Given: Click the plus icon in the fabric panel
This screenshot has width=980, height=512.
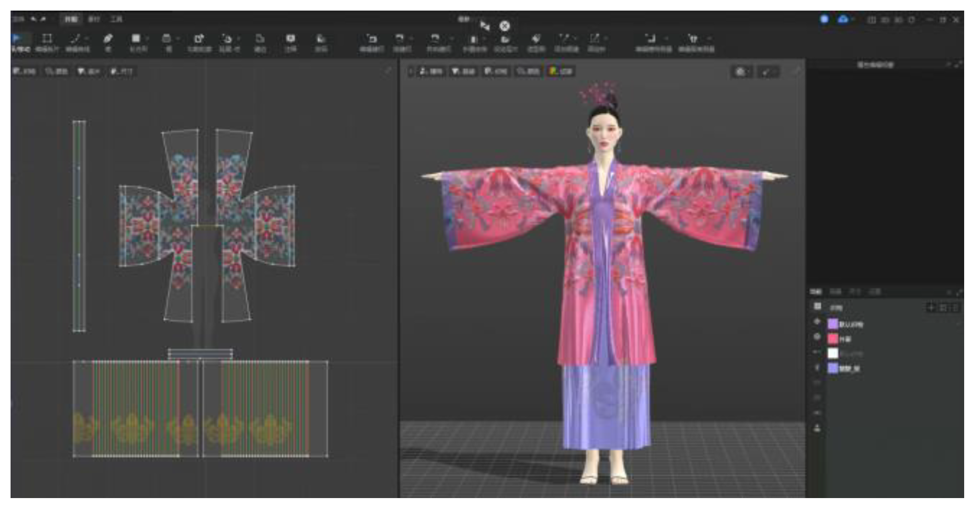Looking at the screenshot, I should pyautogui.click(x=931, y=307).
